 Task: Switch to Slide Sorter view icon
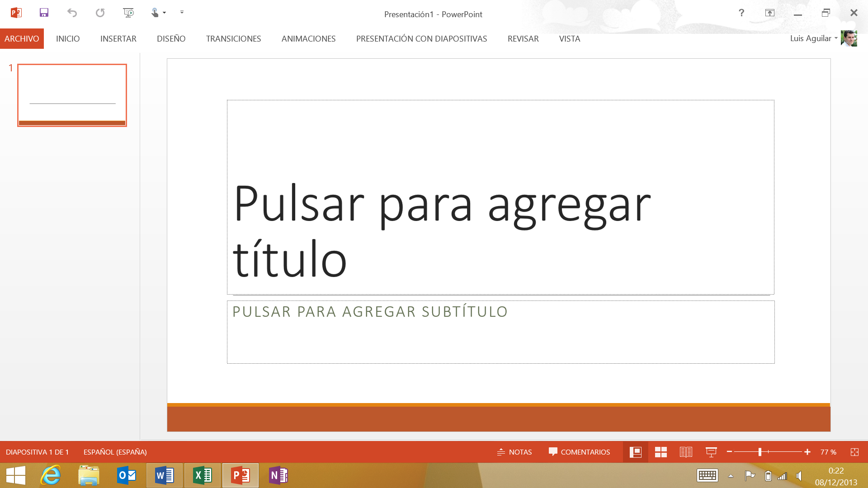pos(660,452)
